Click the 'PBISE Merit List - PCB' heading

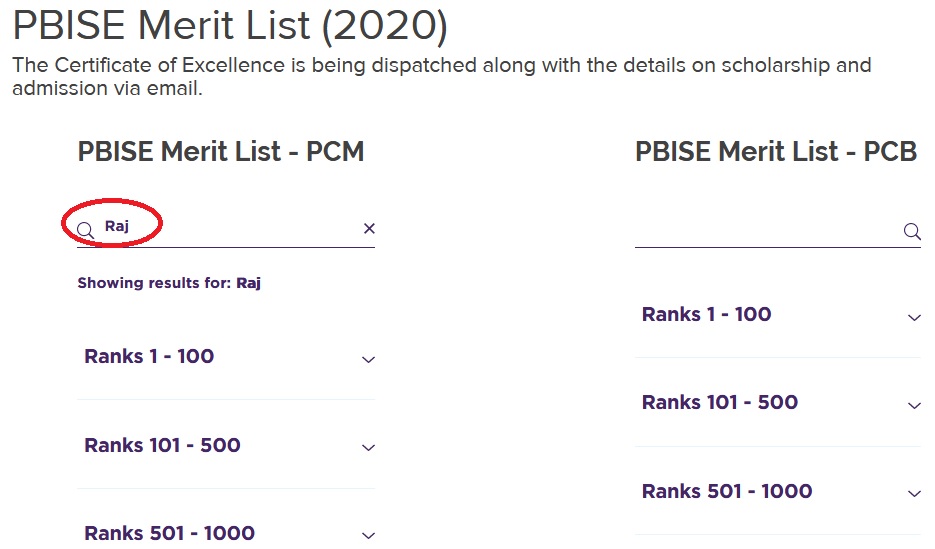click(x=776, y=151)
